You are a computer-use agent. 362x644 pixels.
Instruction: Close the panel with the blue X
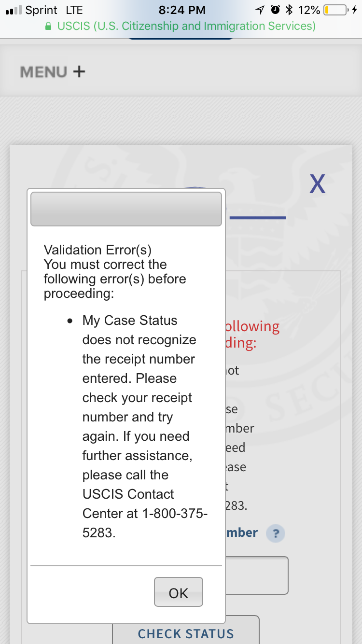(x=317, y=184)
